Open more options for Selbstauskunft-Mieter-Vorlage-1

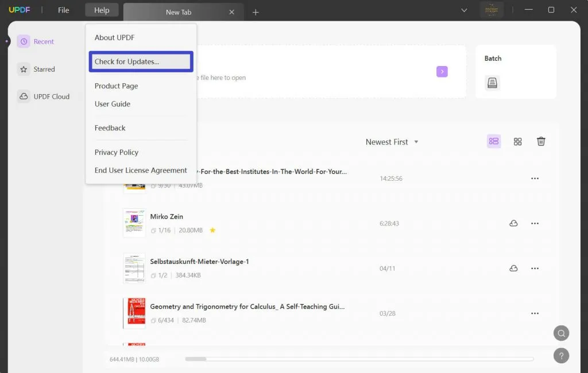(x=535, y=269)
